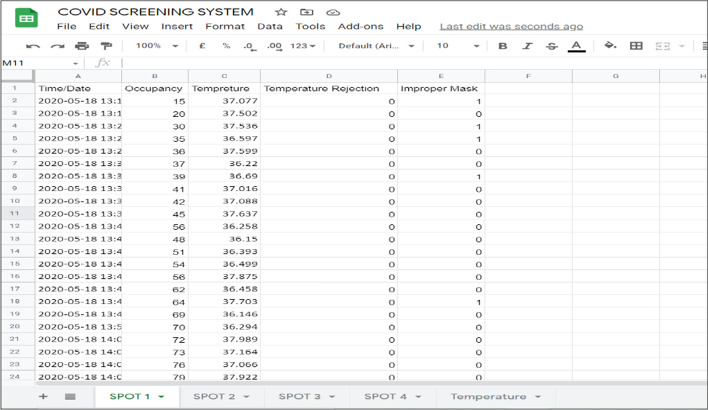Click the cell name box showing M11

click(40, 63)
